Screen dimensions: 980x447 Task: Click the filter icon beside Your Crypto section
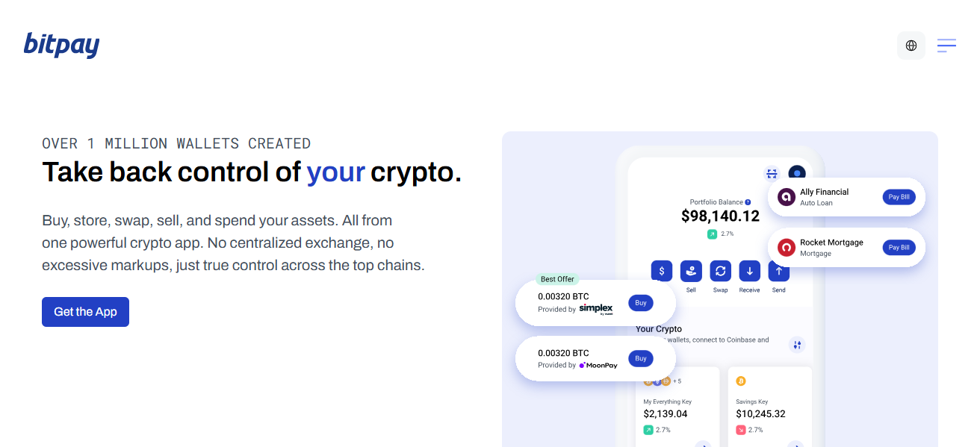coord(797,345)
